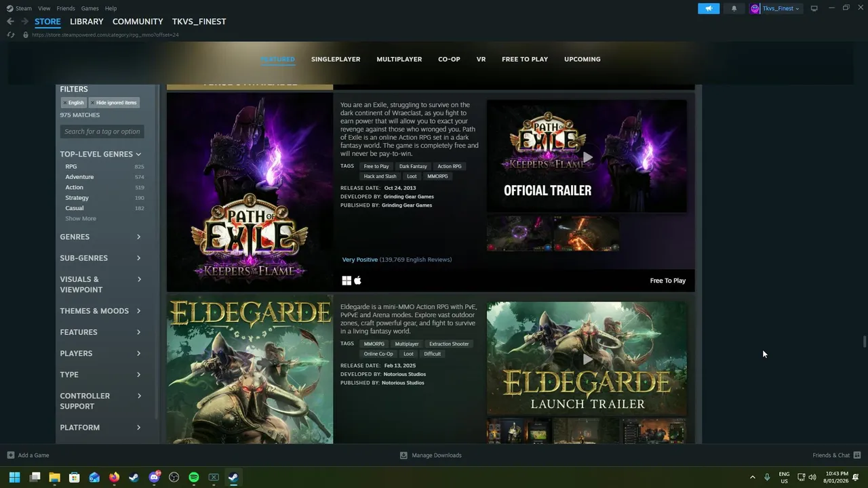Screen dimensions: 868x488
Task: Filter by RPG genre
Action: [x=71, y=167]
